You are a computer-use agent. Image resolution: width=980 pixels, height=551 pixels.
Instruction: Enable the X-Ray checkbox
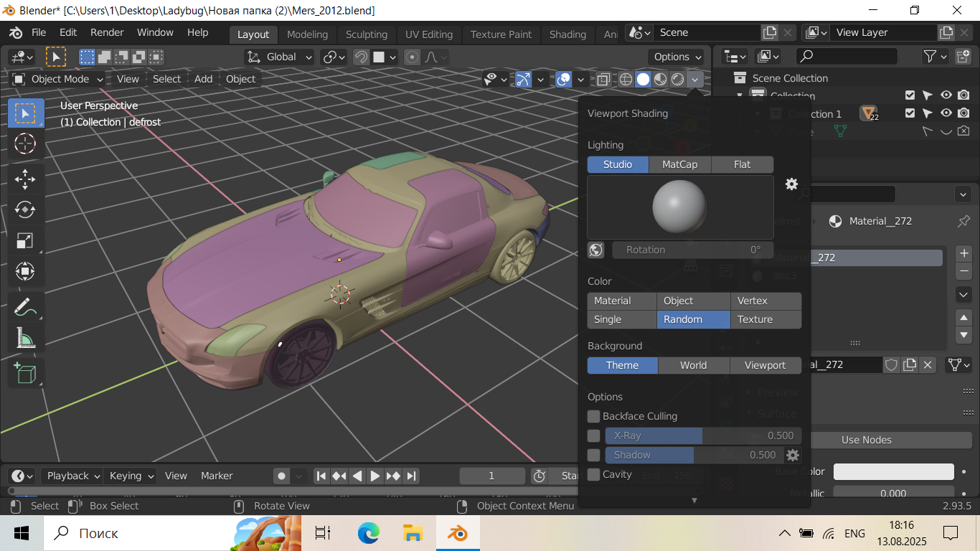tap(593, 435)
